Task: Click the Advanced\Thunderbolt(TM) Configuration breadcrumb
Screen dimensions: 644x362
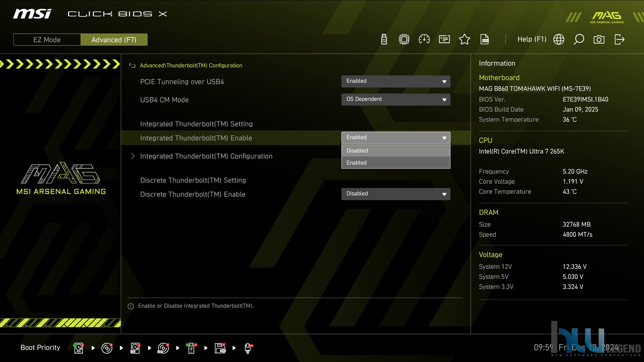Action: tap(191, 65)
